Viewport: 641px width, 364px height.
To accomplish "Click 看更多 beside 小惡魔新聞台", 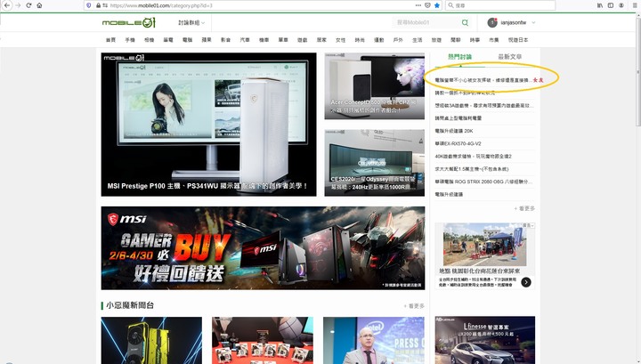I will pyautogui.click(x=414, y=306).
